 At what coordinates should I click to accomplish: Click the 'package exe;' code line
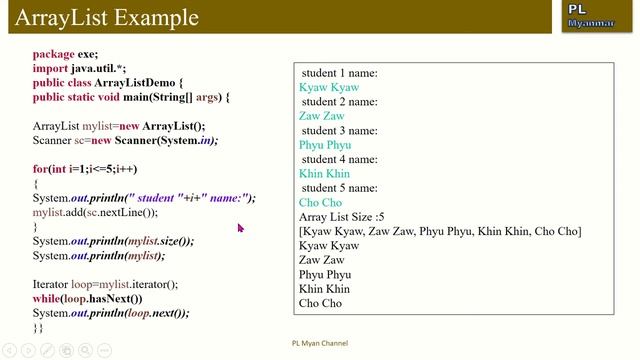(65, 54)
